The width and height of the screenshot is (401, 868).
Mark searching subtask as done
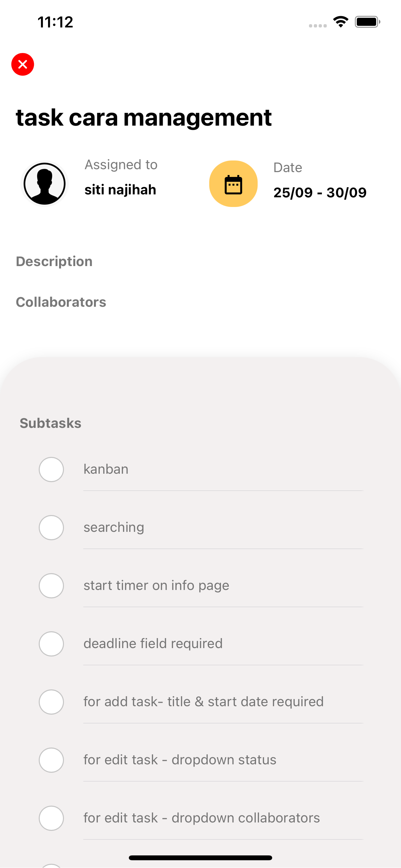pos(51,528)
